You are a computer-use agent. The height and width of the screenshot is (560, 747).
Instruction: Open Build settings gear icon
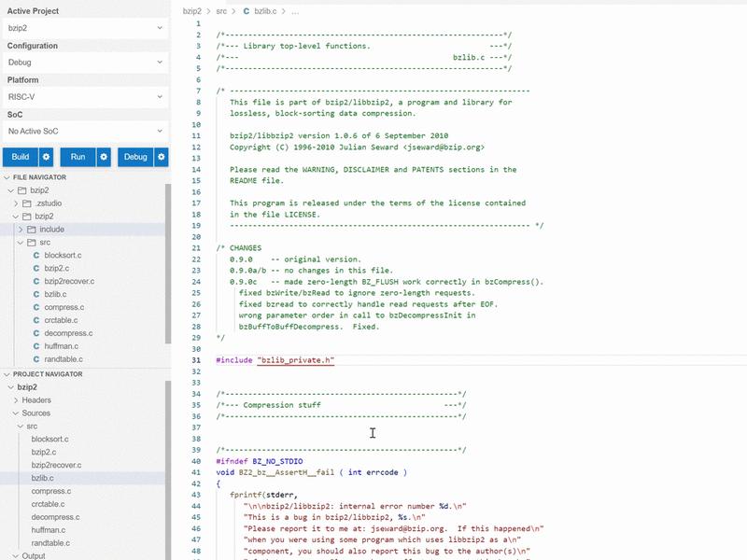(x=46, y=157)
